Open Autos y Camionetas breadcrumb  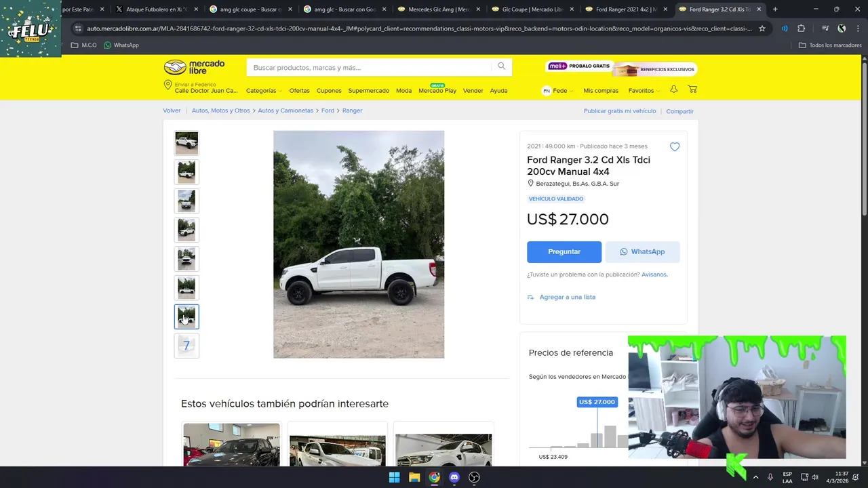[285, 110]
